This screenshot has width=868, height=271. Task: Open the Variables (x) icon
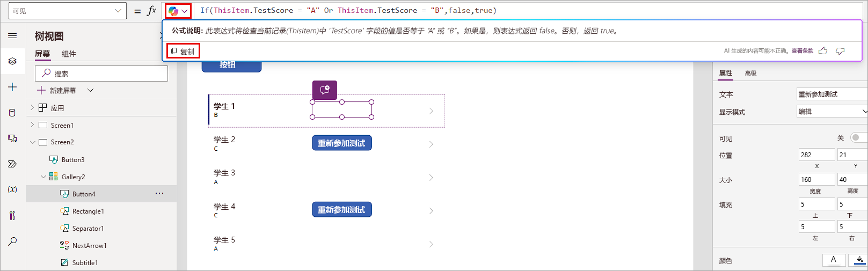tap(12, 189)
